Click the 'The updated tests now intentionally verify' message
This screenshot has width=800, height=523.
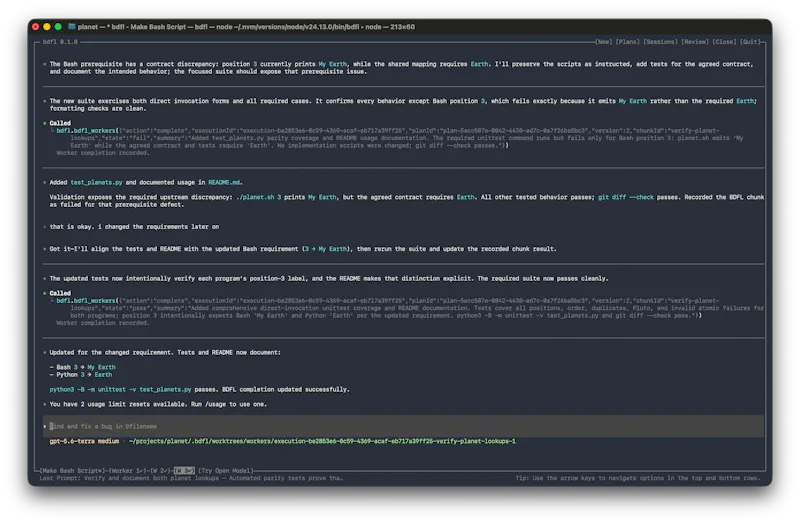click(329, 279)
